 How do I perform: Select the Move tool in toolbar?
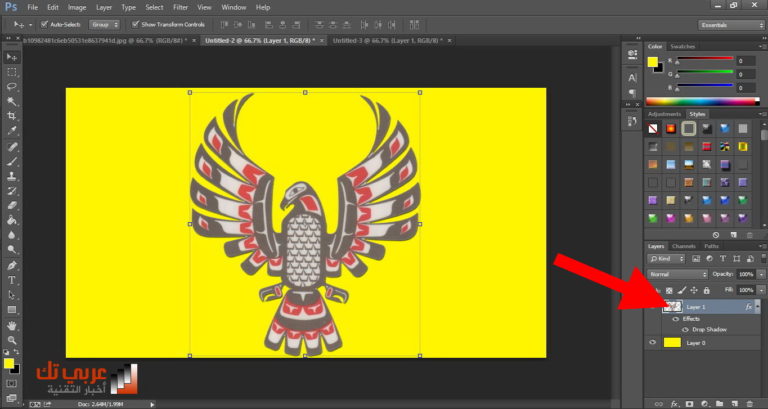click(12, 57)
